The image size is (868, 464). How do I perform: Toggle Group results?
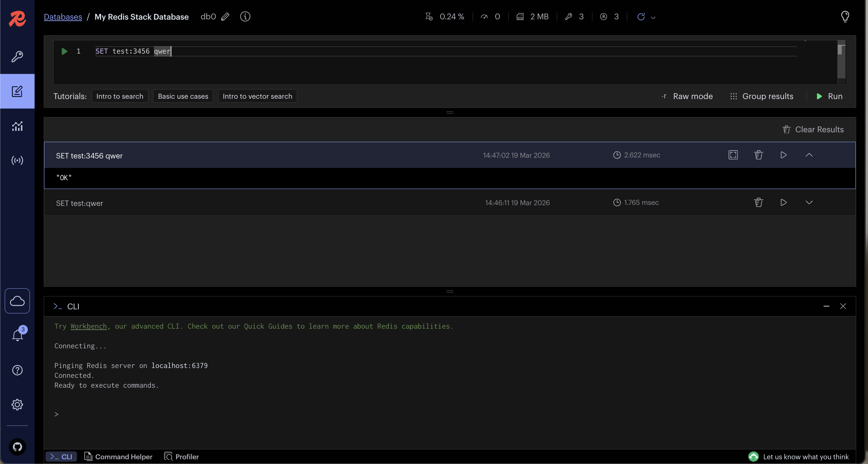coord(762,96)
